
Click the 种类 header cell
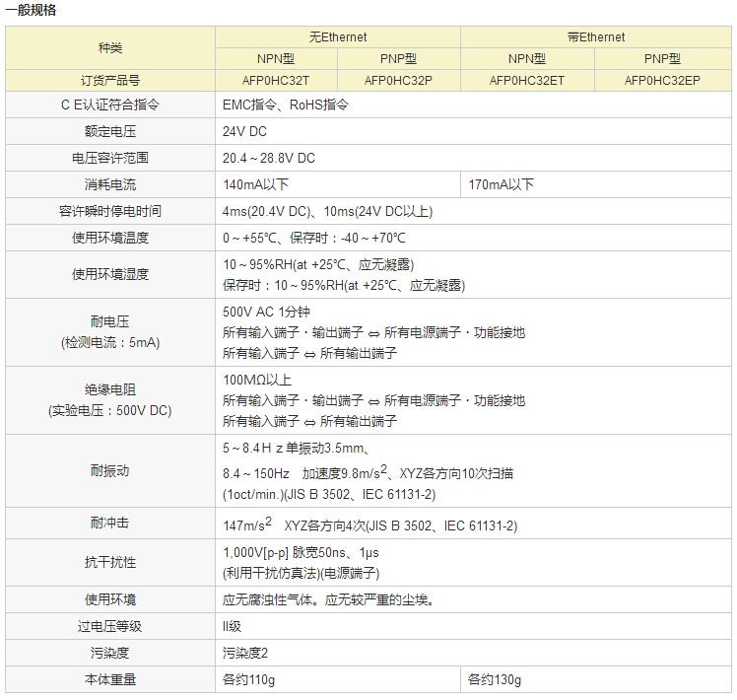(109, 47)
